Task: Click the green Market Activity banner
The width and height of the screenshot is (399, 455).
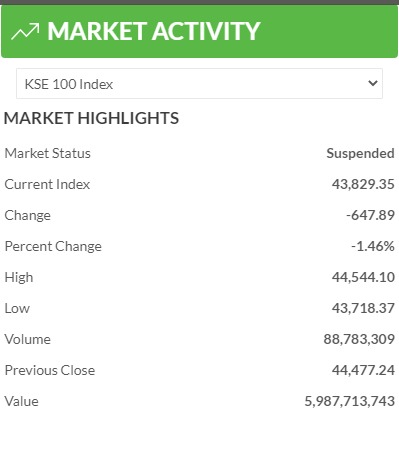Action: point(199,31)
